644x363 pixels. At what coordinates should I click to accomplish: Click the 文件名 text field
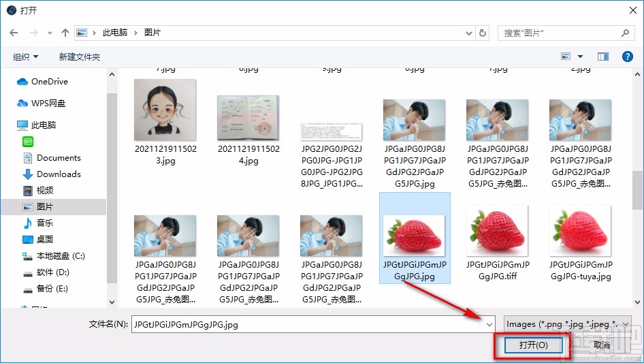coord(308,324)
